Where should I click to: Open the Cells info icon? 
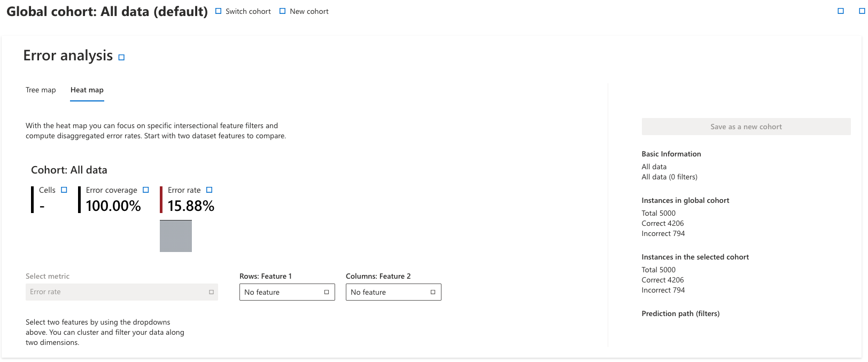coord(64,190)
